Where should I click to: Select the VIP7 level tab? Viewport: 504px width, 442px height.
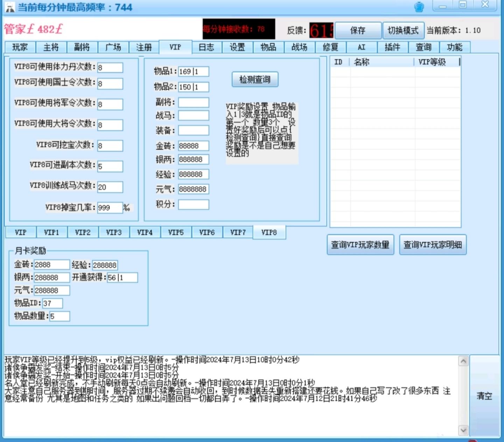[238, 232]
